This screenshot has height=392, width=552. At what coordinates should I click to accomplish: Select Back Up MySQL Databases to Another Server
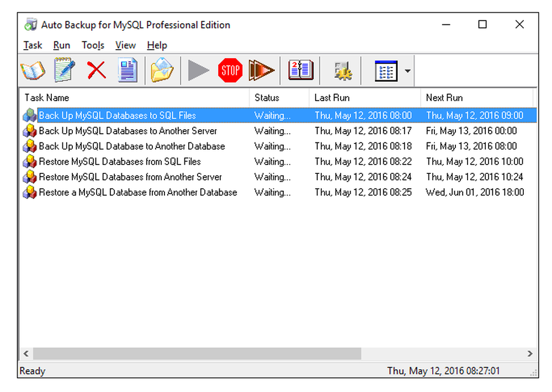tap(128, 131)
